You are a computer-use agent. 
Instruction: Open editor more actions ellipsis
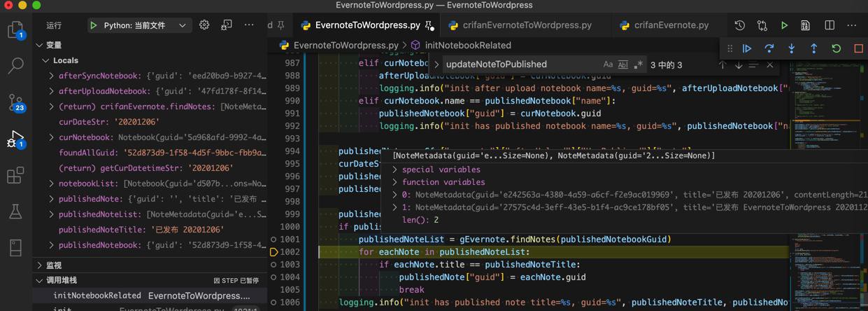pyautogui.click(x=852, y=25)
